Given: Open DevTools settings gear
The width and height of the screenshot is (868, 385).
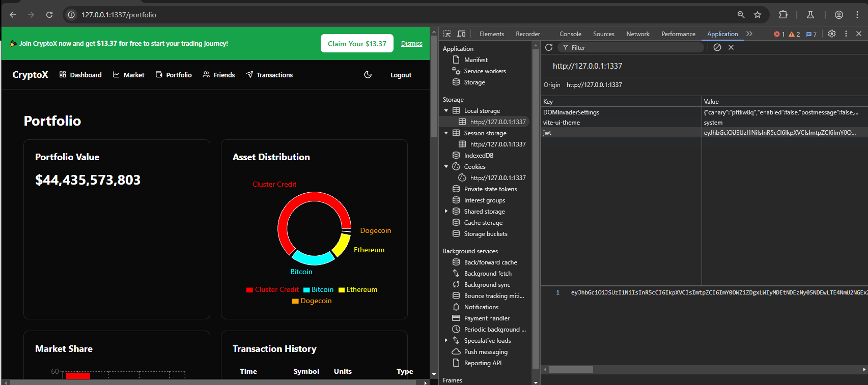Looking at the screenshot, I should coord(831,34).
